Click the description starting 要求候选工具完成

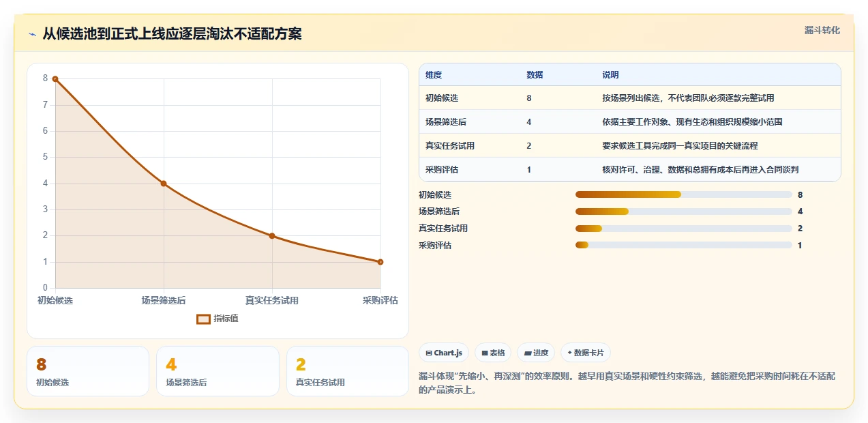680,146
